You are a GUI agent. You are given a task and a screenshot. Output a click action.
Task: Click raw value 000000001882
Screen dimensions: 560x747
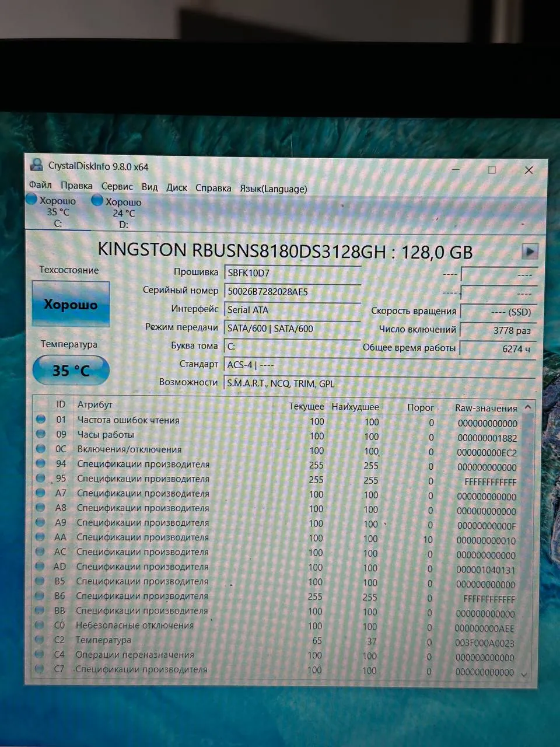(x=487, y=438)
